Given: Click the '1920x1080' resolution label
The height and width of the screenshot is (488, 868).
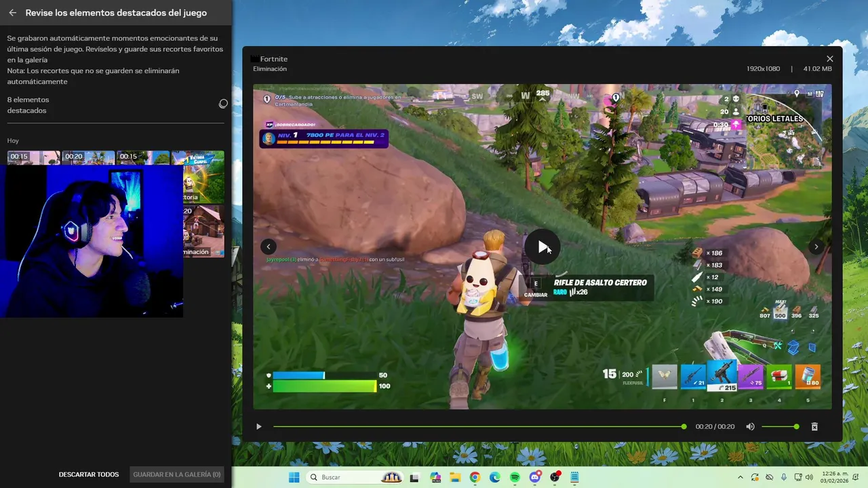Looking at the screenshot, I should pos(764,69).
